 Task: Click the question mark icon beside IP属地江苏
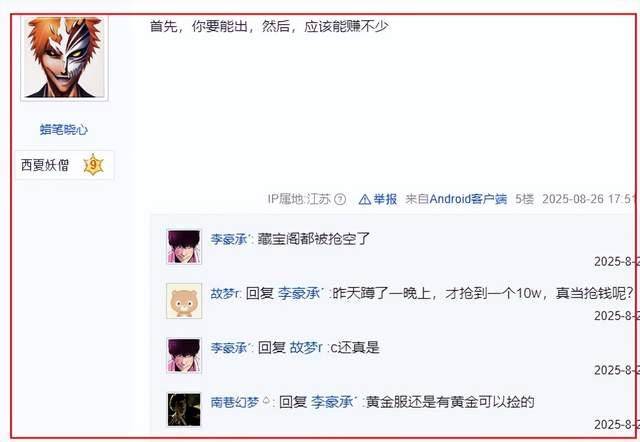(340, 199)
